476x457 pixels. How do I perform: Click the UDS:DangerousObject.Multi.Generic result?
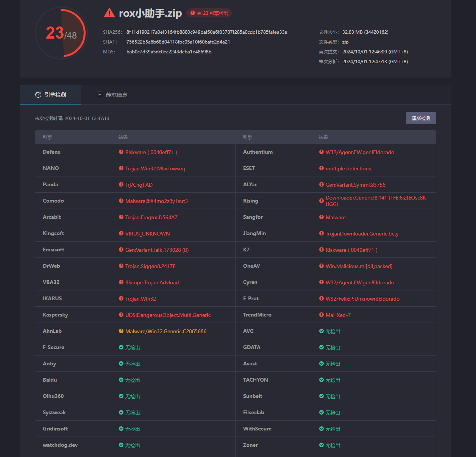pyautogui.click(x=168, y=315)
